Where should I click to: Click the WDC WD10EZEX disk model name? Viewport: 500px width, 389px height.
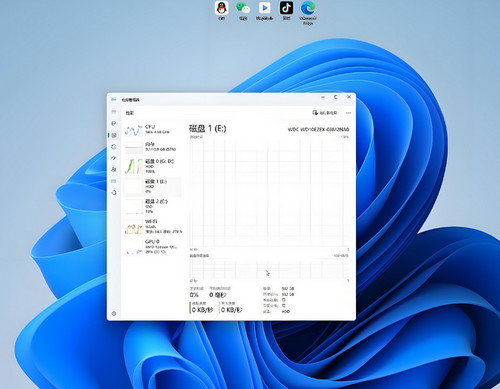(x=318, y=129)
